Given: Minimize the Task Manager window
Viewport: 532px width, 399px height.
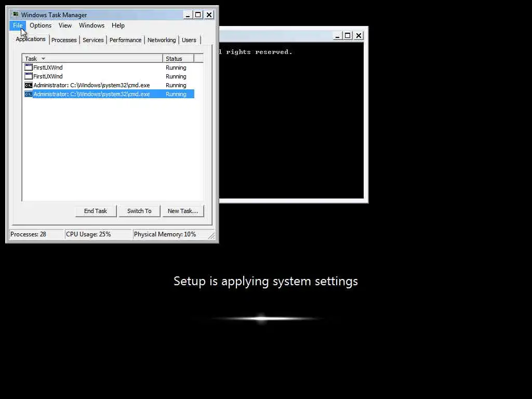Looking at the screenshot, I should click(x=188, y=15).
